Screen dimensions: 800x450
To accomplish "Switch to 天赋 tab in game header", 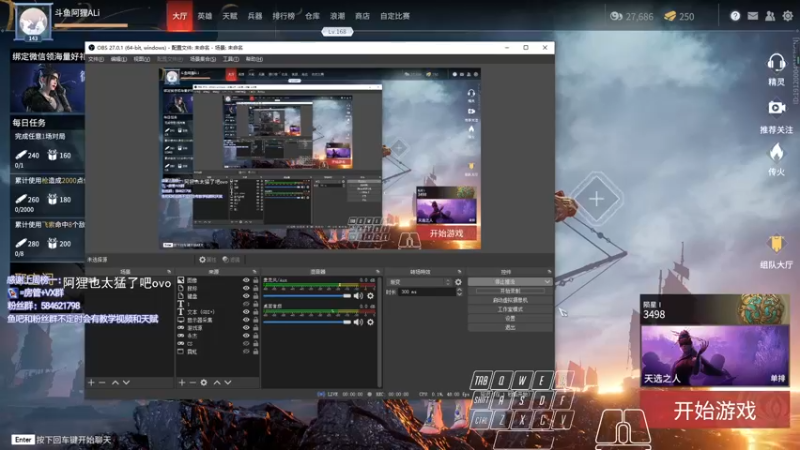I will point(230,16).
